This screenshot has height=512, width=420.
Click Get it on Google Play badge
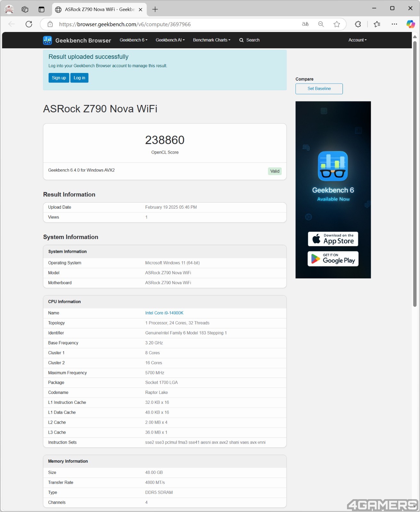333,259
